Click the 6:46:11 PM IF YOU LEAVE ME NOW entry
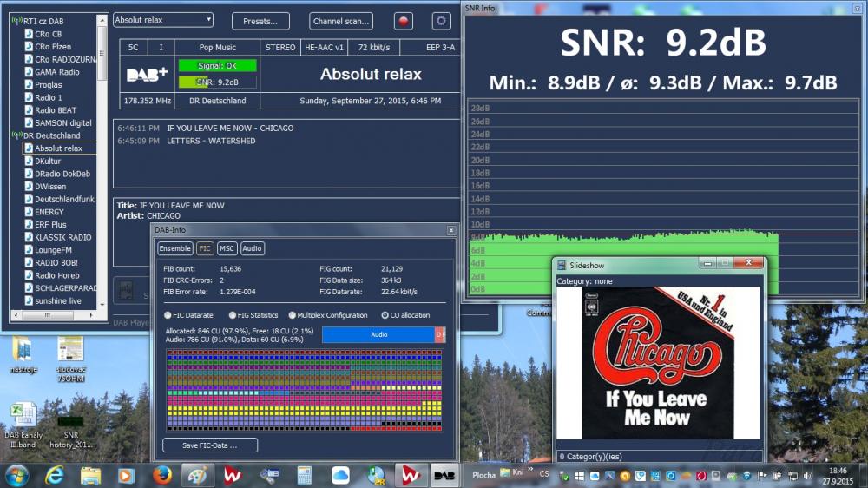This screenshot has width=868, height=488. coord(206,128)
